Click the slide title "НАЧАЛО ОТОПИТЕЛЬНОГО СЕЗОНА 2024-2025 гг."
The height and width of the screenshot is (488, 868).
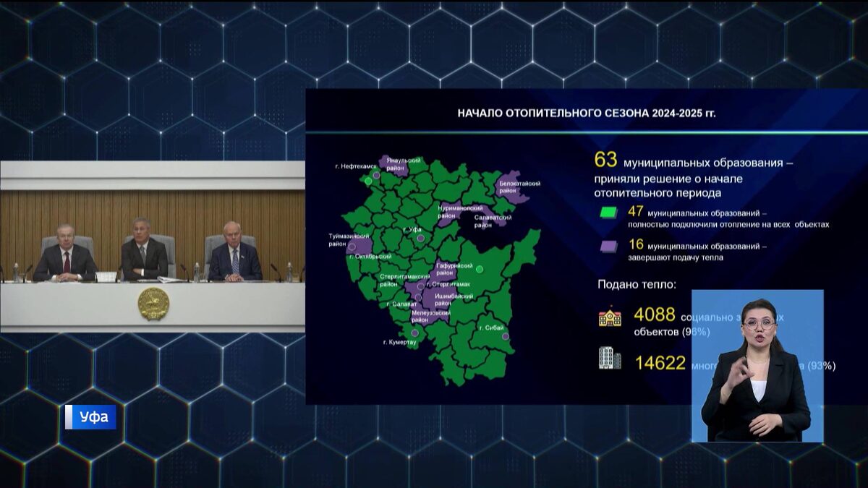587,113
